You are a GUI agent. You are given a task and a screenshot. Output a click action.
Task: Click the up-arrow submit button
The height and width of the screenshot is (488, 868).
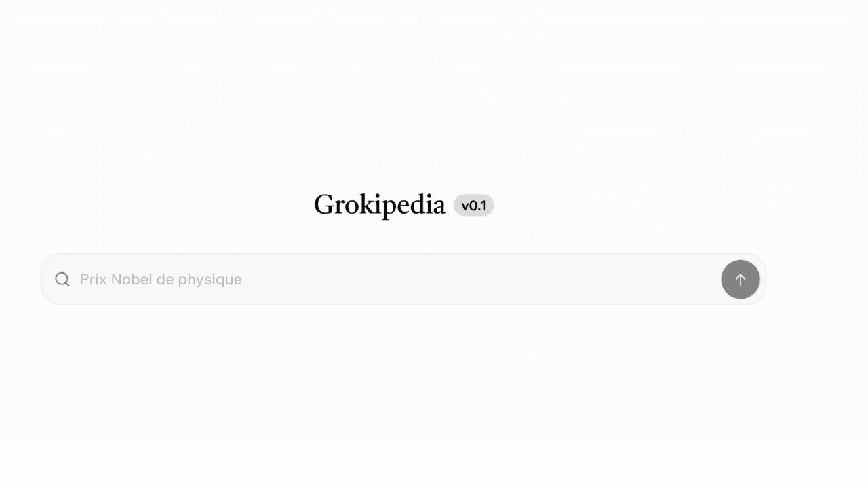[x=740, y=279]
